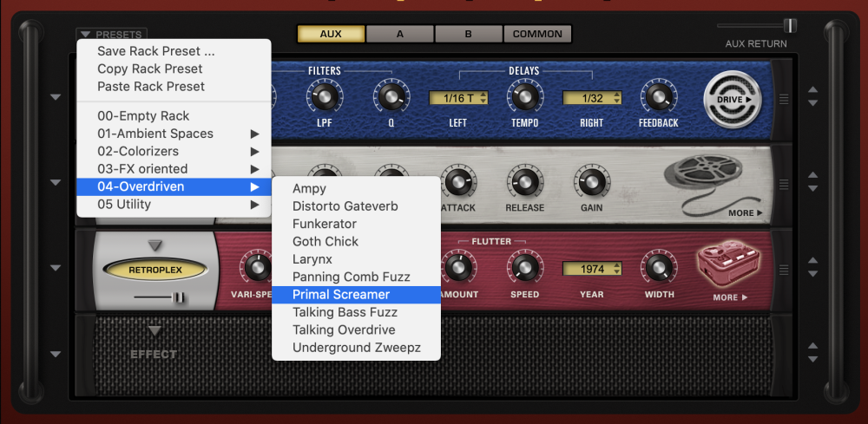Click the first slot move up/down arrows
The width and height of the screenshot is (868, 424).
click(x=812, y=96)
